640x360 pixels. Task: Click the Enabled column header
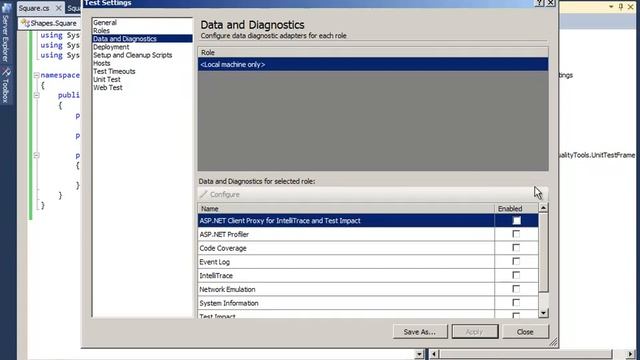click(x=516, y=209)
